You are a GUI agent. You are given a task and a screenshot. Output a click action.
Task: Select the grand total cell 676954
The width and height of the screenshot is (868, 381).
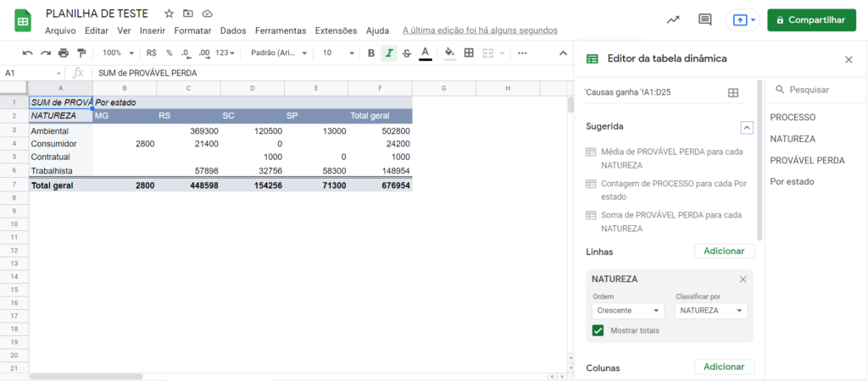381,185
